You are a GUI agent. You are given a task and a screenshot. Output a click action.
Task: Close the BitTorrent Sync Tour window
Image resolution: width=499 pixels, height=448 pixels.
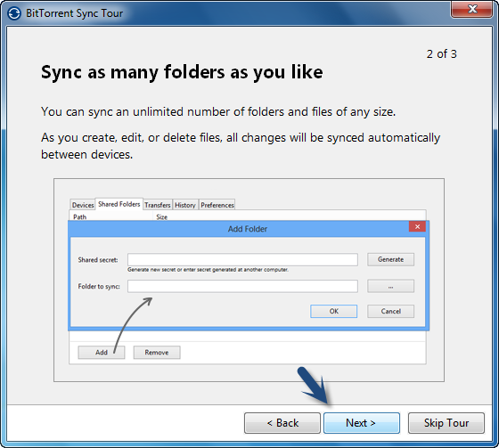[x=471, y=9]
